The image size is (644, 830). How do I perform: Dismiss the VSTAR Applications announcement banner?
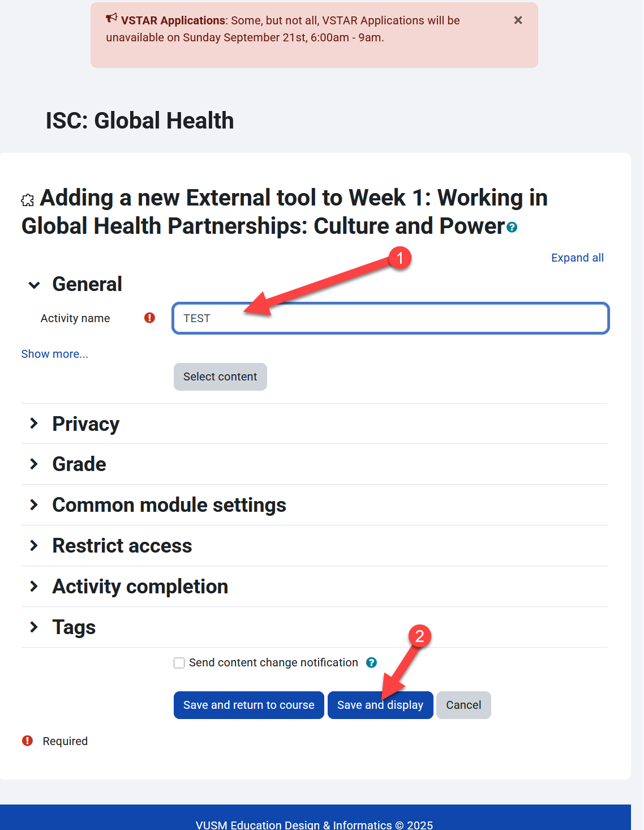coord(518,20)
